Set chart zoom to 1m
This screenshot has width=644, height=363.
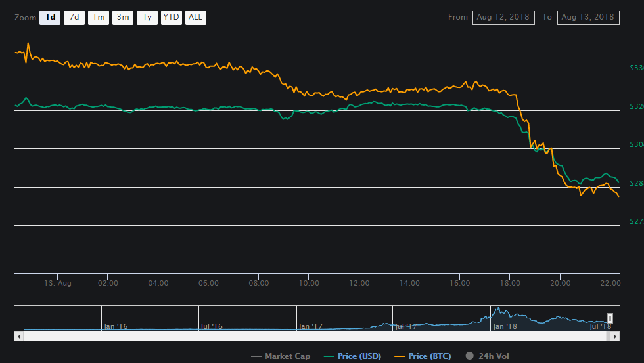(x=99, y=18)
